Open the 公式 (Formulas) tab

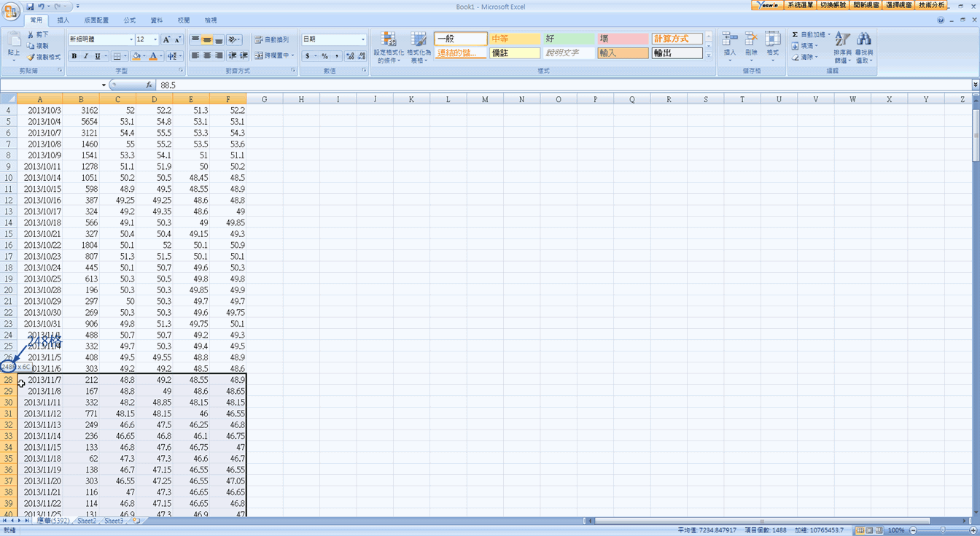[129, 20]
